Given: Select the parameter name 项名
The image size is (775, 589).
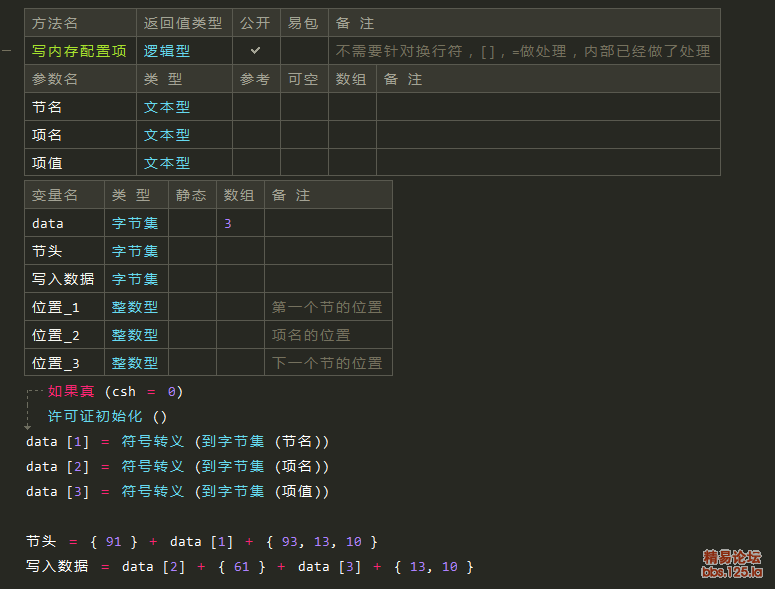Looking at the screenshot, I should (47, 135).
